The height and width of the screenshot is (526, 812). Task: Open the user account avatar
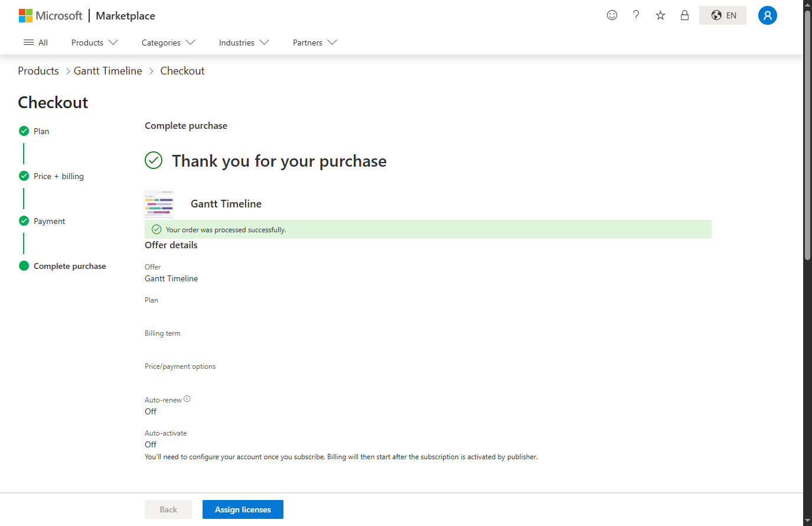(x=767, y=15)
